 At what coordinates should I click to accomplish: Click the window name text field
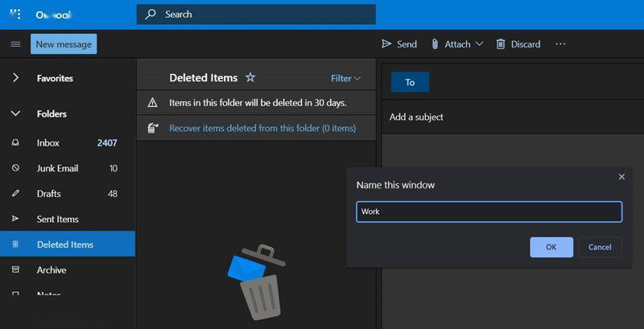pyautogui.click(x=489, y=212)
